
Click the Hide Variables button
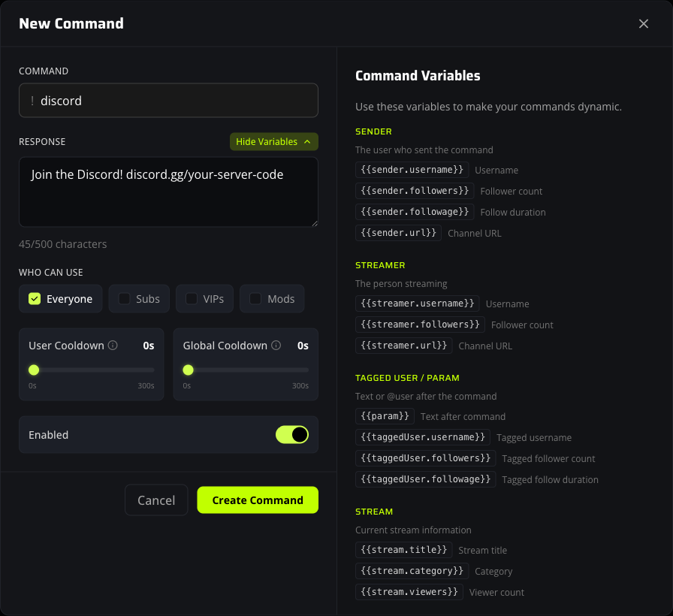274,142
